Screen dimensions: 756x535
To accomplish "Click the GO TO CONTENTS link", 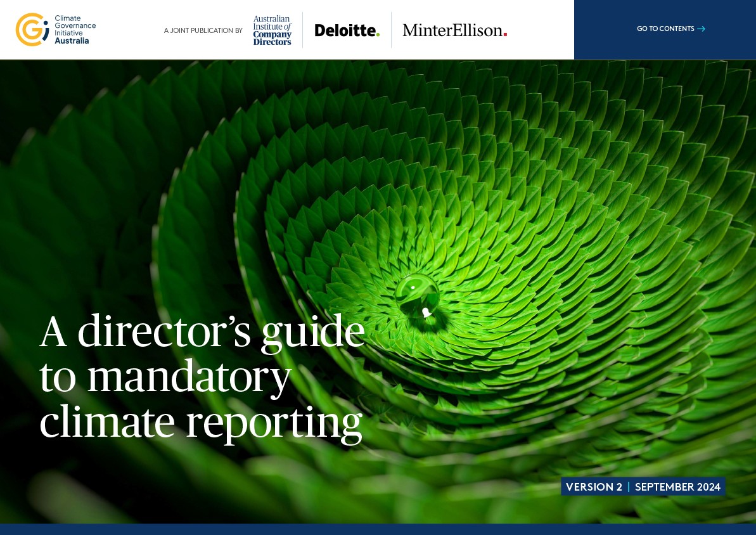I will click(670, 29).
